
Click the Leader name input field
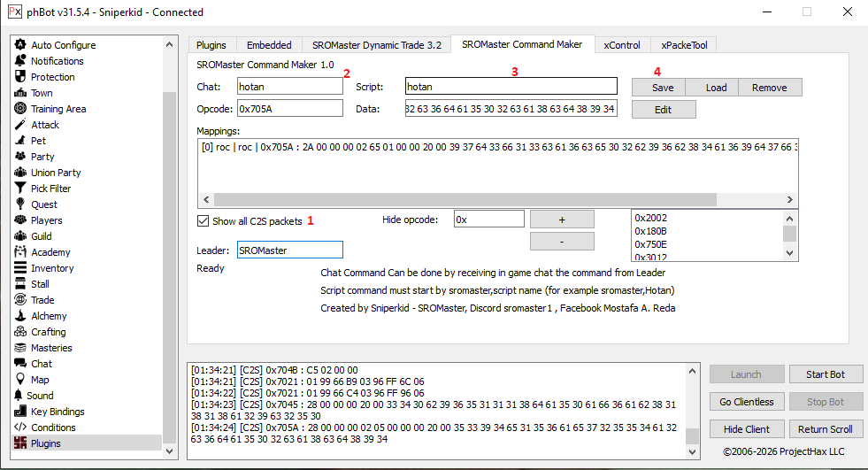click(x=289, y=250)
